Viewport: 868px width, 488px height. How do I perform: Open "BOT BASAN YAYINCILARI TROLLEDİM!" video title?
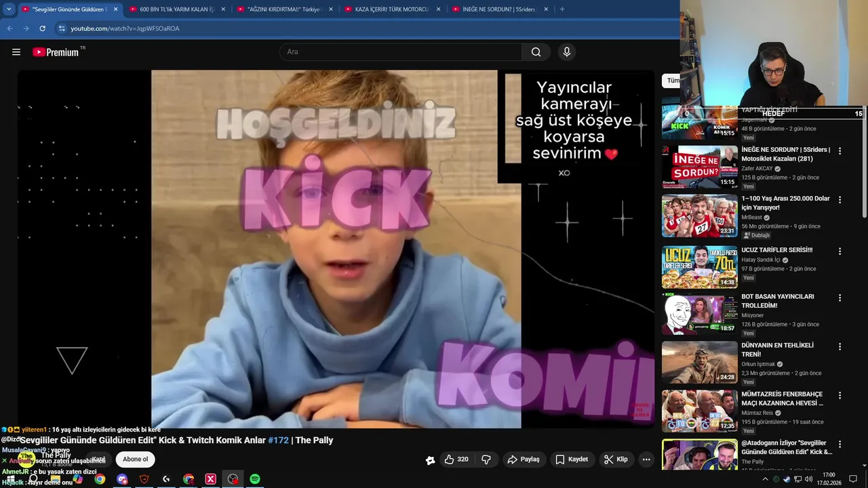pos(778,301)
